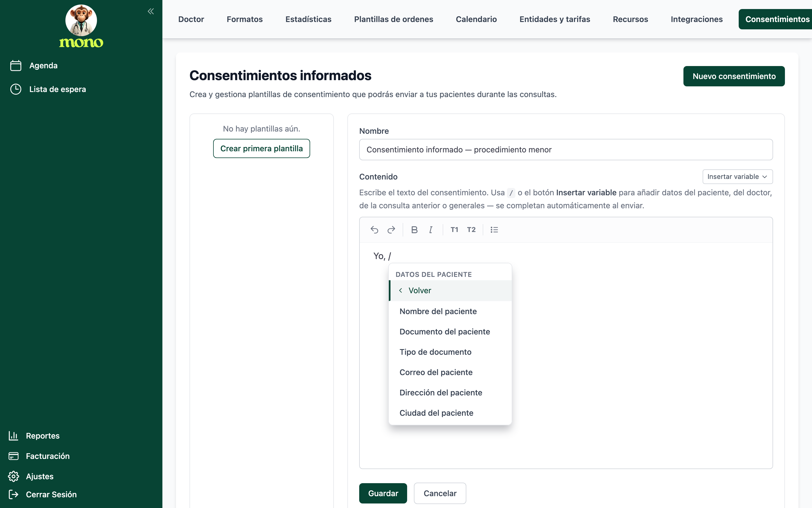Open Entidades y tarifas tab
Image resolution: width=812 pixels, height=508 pixels.
tap(555, 19)
